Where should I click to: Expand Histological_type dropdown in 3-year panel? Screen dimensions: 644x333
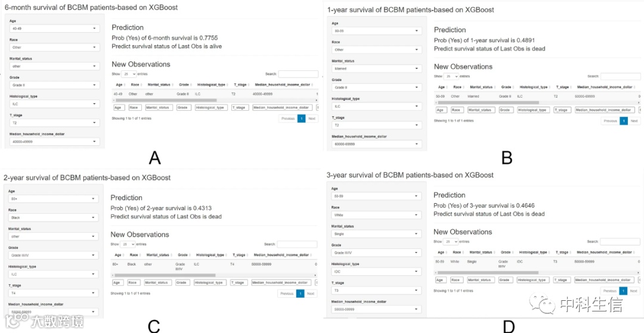376,271
